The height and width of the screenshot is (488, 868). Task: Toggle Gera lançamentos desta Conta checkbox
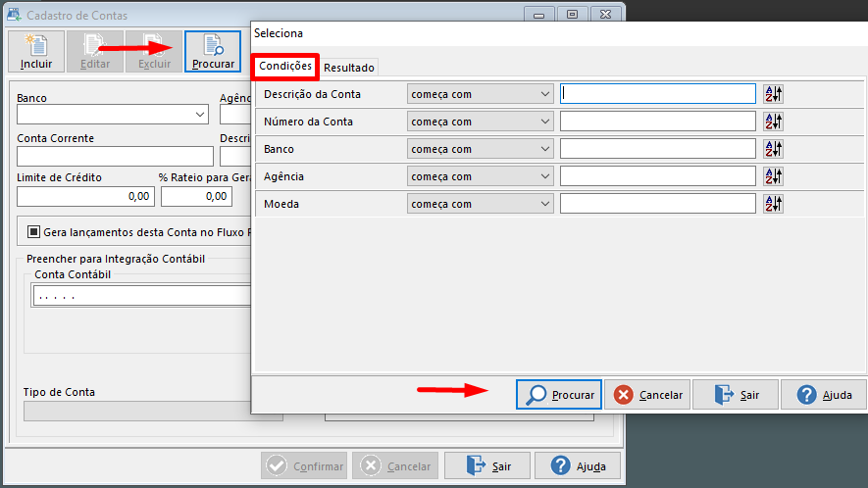[x=33, y=232]
